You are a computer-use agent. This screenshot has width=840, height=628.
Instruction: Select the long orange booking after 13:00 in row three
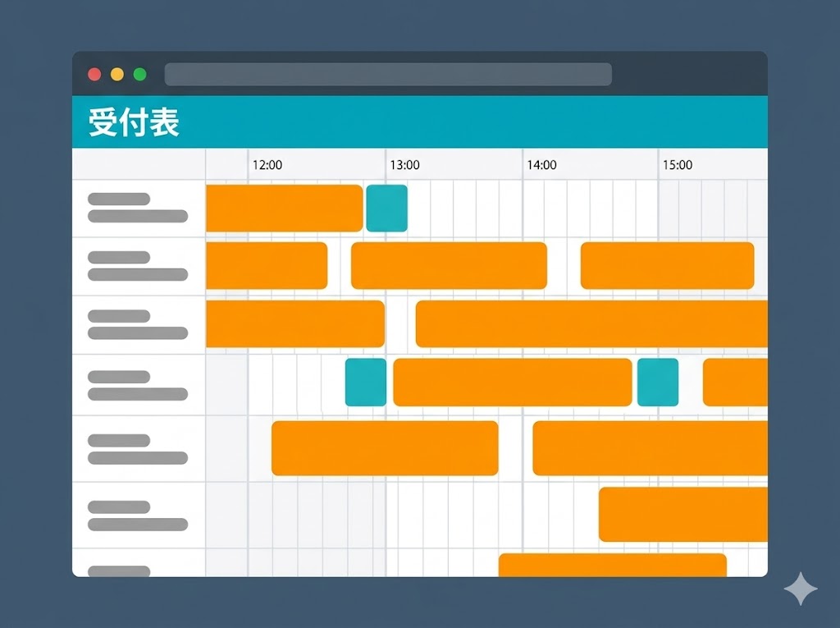tap(591, 325)
